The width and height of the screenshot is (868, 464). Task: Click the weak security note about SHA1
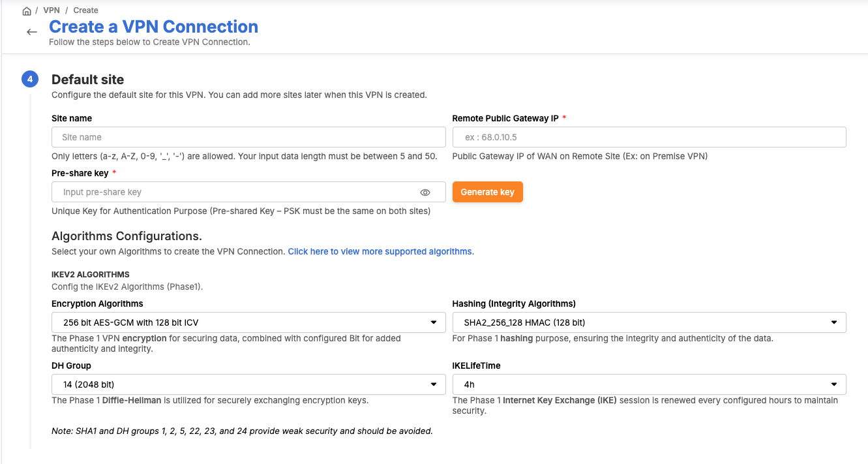point(242,431)
